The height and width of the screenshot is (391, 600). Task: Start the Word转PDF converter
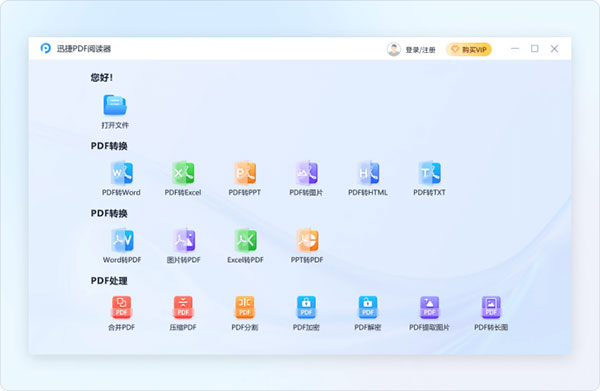[x=122, y=240]
